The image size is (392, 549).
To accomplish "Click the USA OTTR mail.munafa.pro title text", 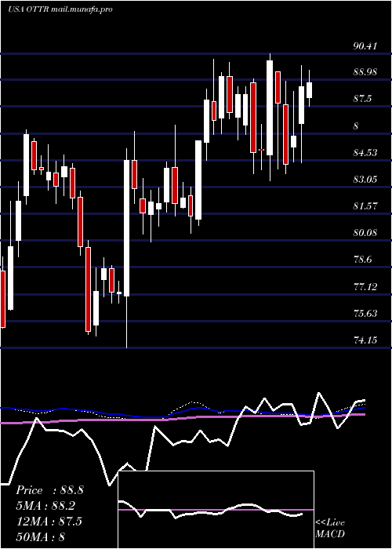I will 60,9.
